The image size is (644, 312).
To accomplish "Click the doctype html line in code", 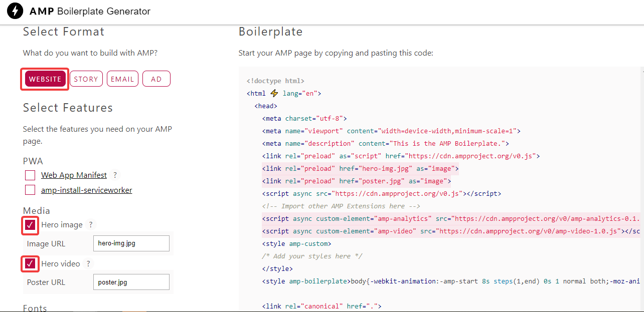I will [x=275, y=81].
